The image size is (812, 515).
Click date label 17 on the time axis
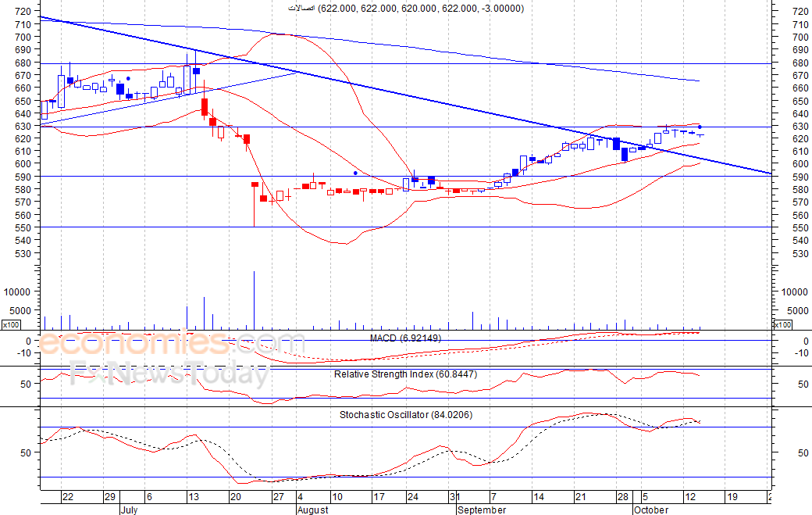coord(379,497)
